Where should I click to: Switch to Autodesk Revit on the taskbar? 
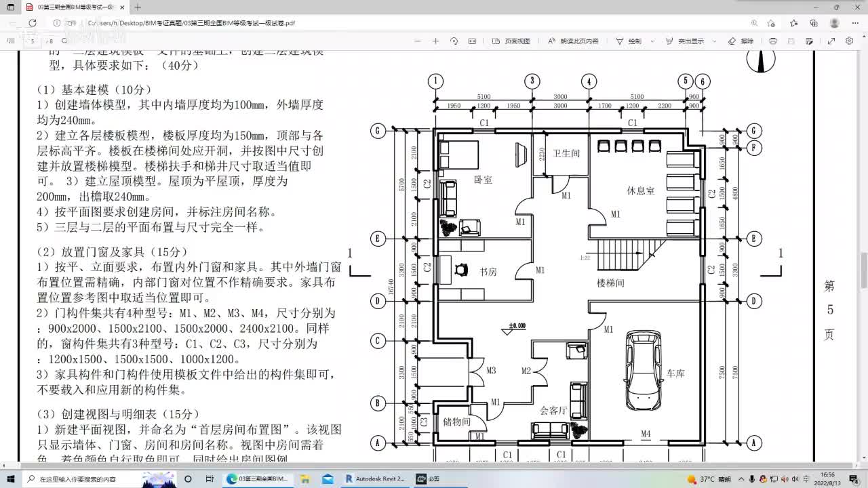click(x=376, y=479)
